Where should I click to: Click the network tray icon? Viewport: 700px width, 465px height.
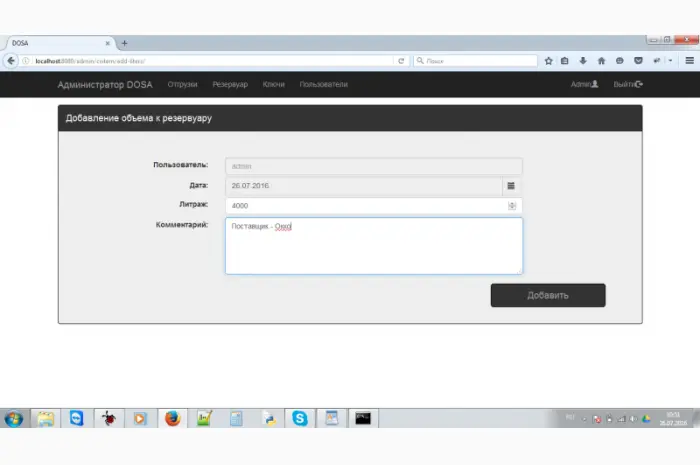621,419
